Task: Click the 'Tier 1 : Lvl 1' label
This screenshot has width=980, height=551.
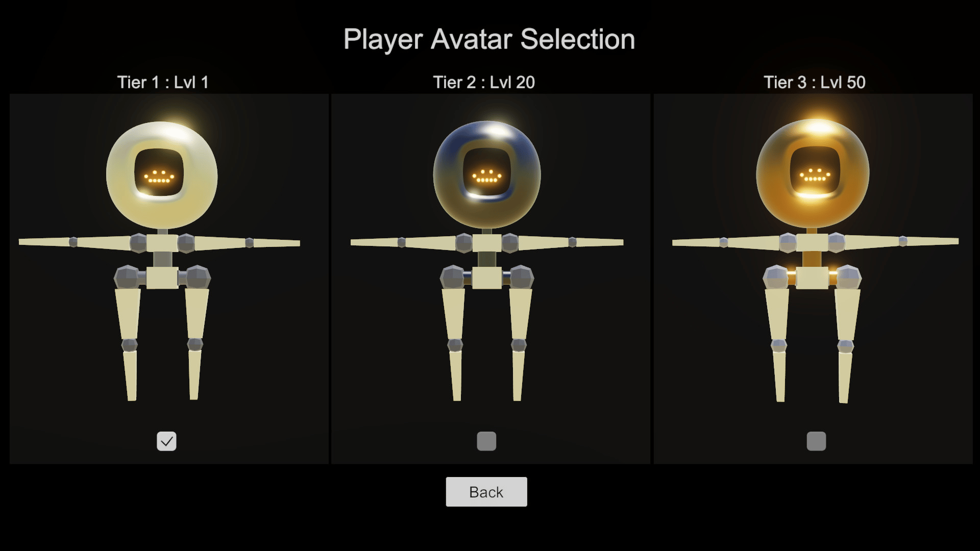Action: pyautogui.click(x=163, y=82)
